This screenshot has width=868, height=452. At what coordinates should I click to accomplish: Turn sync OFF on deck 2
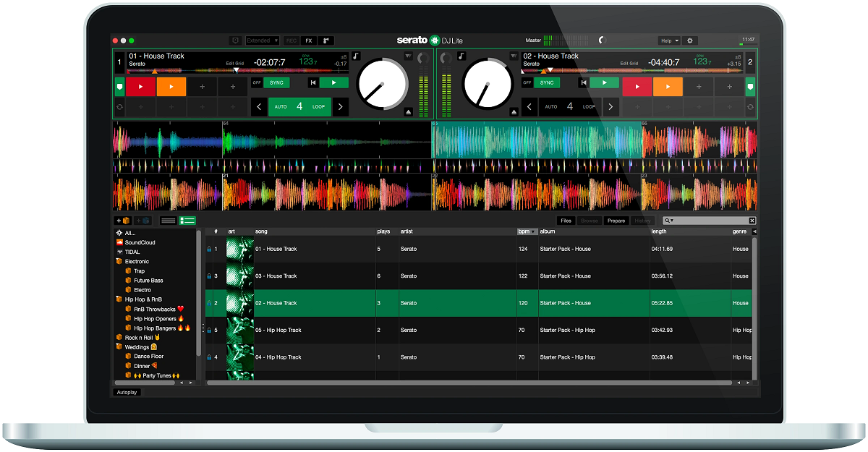tap(527, 82)
